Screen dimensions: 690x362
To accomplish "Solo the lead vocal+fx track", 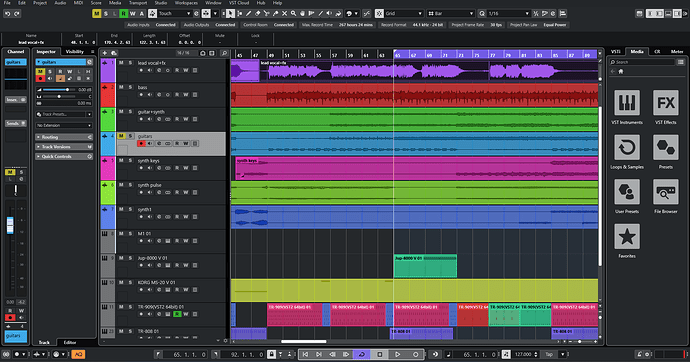I will [x=130, y=63].
